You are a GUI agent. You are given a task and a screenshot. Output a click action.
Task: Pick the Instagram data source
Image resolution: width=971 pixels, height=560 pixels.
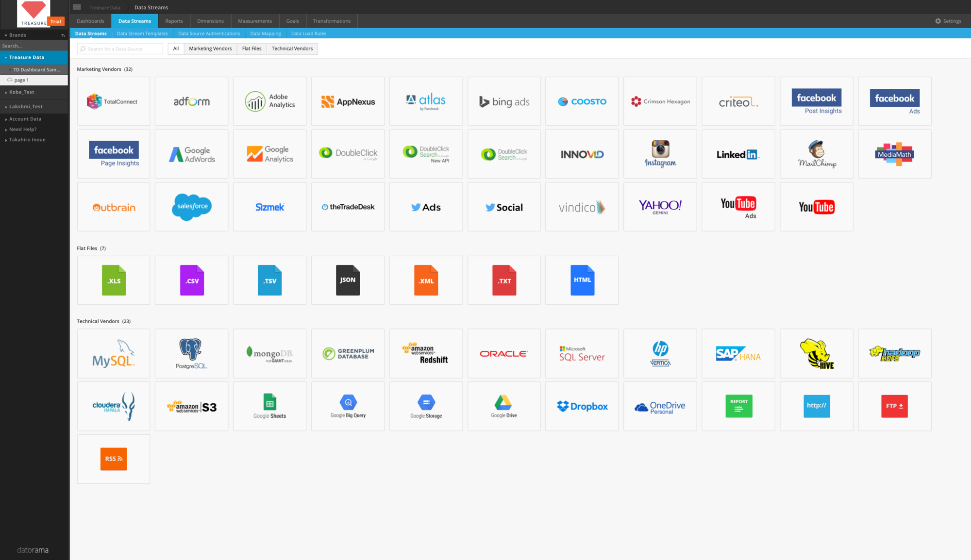660,154
